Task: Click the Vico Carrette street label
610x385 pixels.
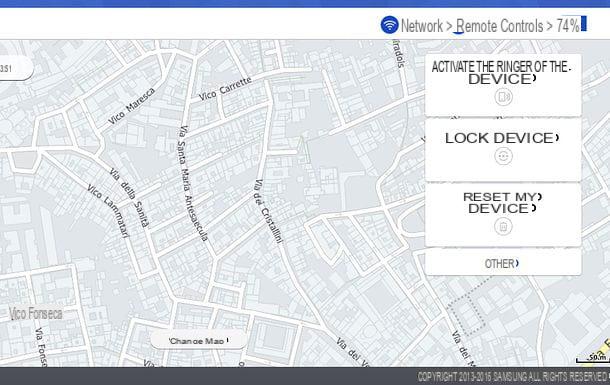Action: (225, 89)
